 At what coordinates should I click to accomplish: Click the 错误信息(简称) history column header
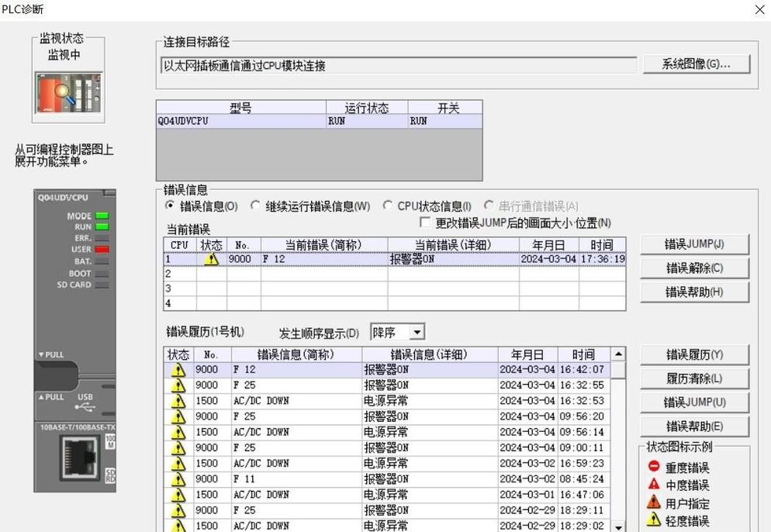[x=296, y=354]
